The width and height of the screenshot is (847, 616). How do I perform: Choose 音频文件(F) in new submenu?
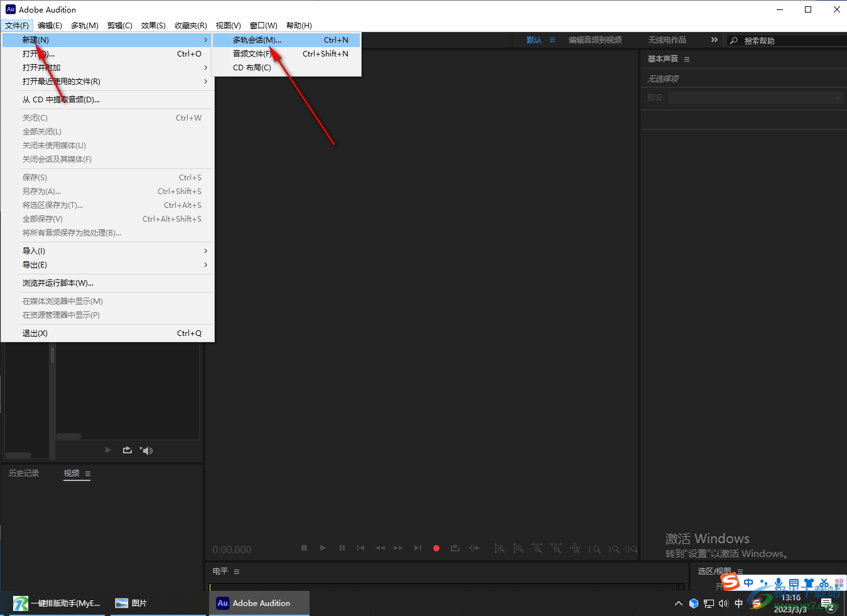tap(287, 53)
